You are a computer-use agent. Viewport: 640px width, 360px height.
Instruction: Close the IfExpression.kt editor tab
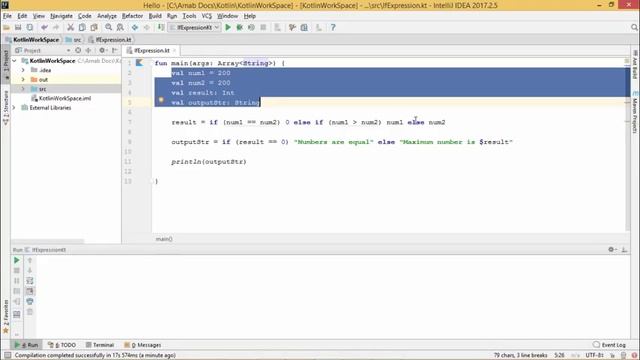(174, 50)
